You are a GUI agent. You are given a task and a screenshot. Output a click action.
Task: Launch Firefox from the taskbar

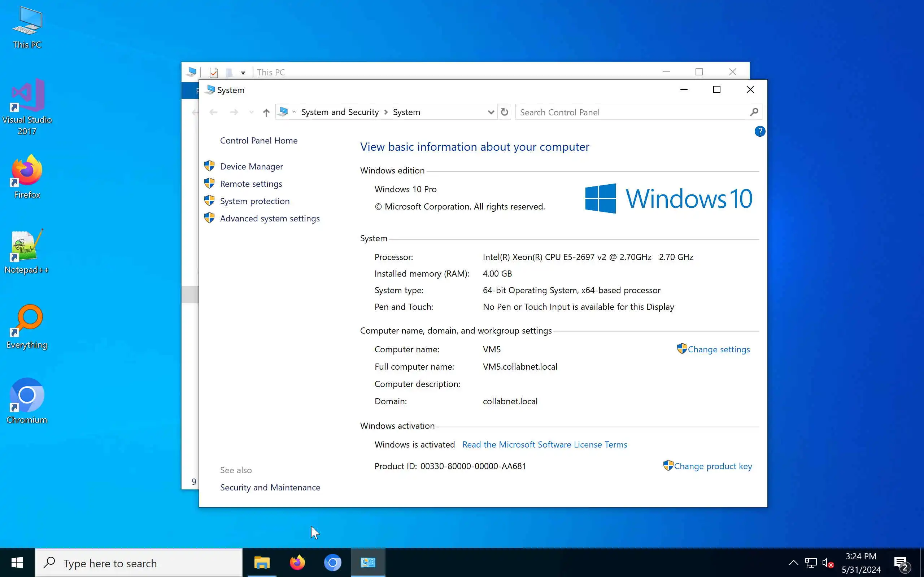point(297,563)
